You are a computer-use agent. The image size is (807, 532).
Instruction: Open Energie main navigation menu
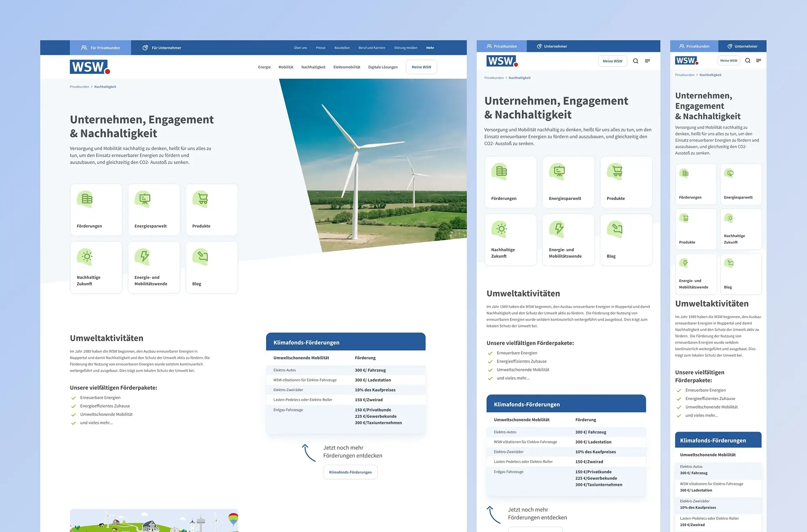click(x=264, y=67)
